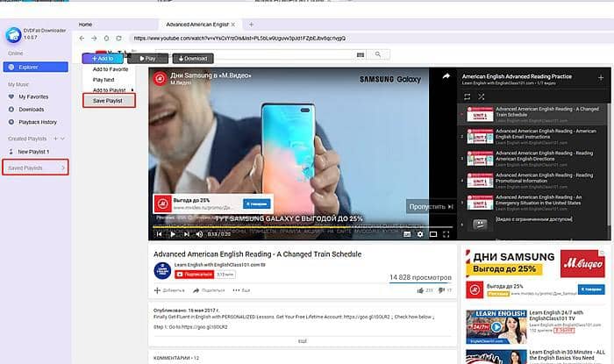Toggle playlist shuffle icon
Image resolution: width=614 pixels, height=364 pixels.
[x=482, y=96]
